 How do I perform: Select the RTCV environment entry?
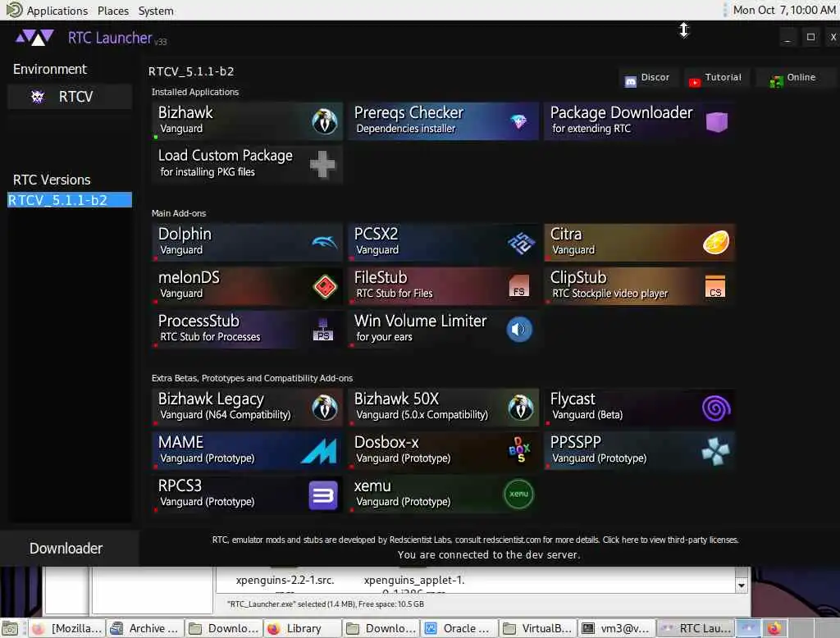click(x=70, y=97)
